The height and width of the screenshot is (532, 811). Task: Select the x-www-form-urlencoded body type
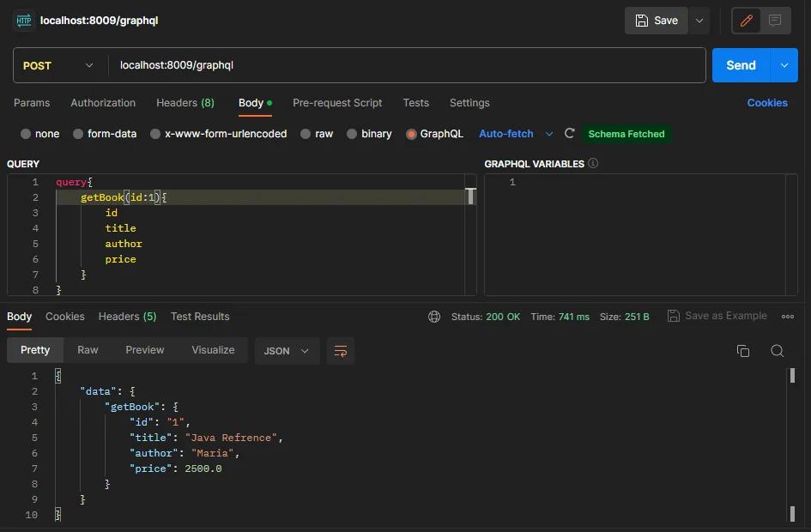coord(218,134)
